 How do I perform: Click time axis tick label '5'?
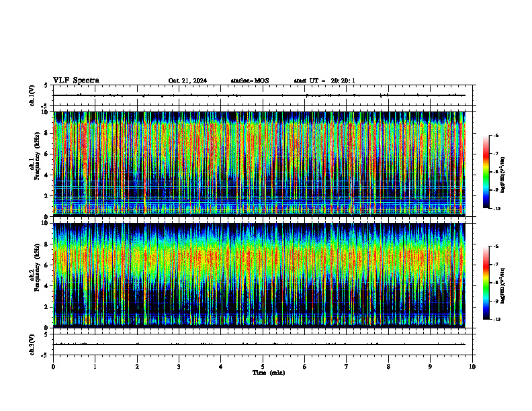(263, 367)
